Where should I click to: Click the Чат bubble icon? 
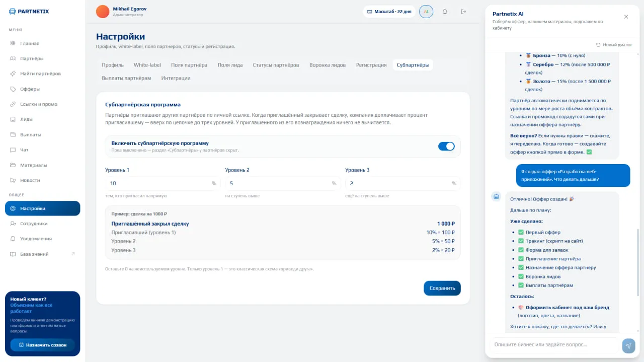13,150
